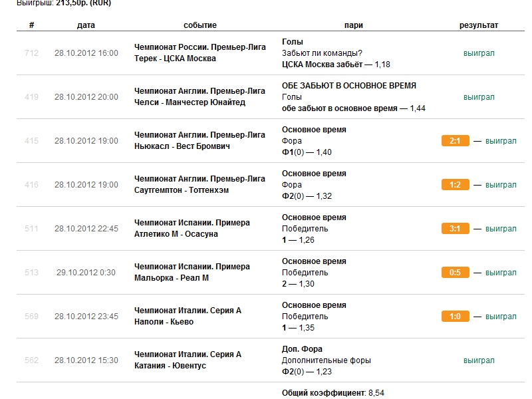Viewport: 532px width, 399px height.
Task: Open the Катания - Ювентус match
Action: click(x=170, y=366)
